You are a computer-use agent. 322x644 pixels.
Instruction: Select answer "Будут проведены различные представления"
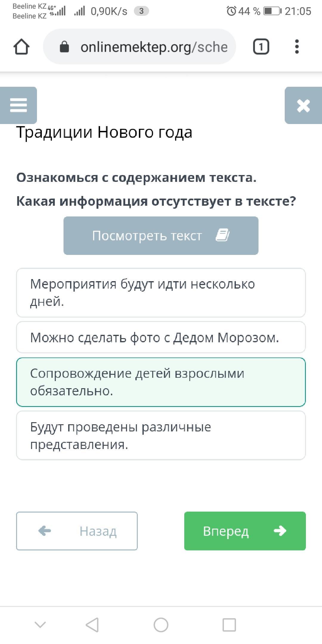point(161,435)
